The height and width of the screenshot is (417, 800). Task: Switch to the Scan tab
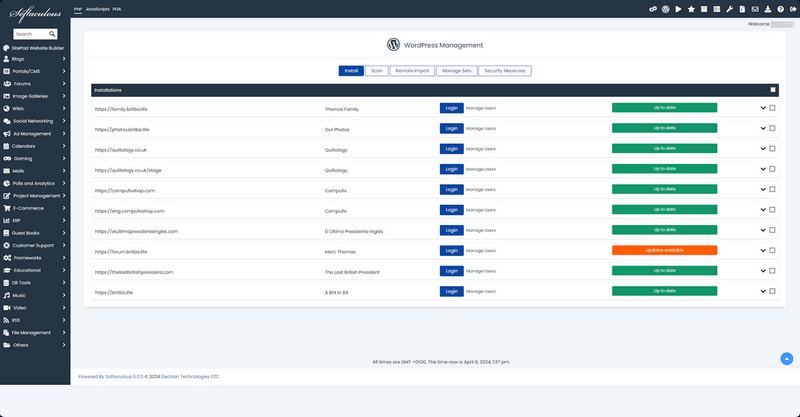click(377, 71)
